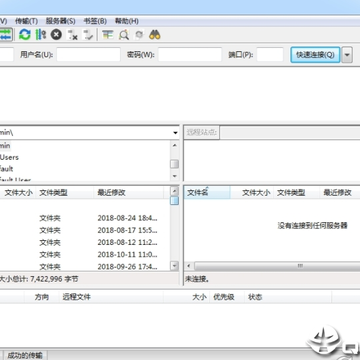
Task: Toggle the transfer queue display arrows icon
Action: 6,35
